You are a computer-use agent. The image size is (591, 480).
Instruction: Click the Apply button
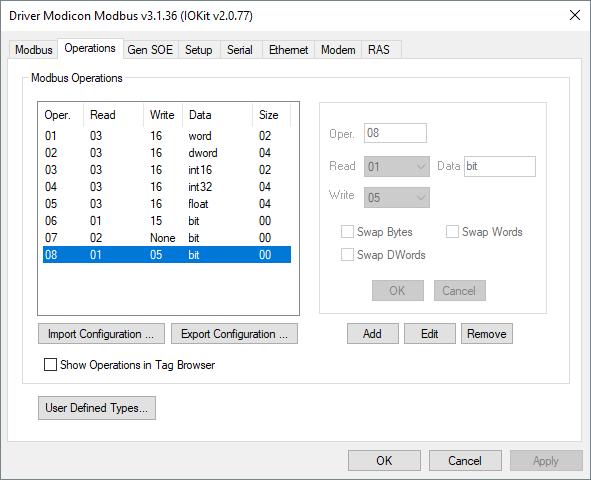tap(546, 461)
